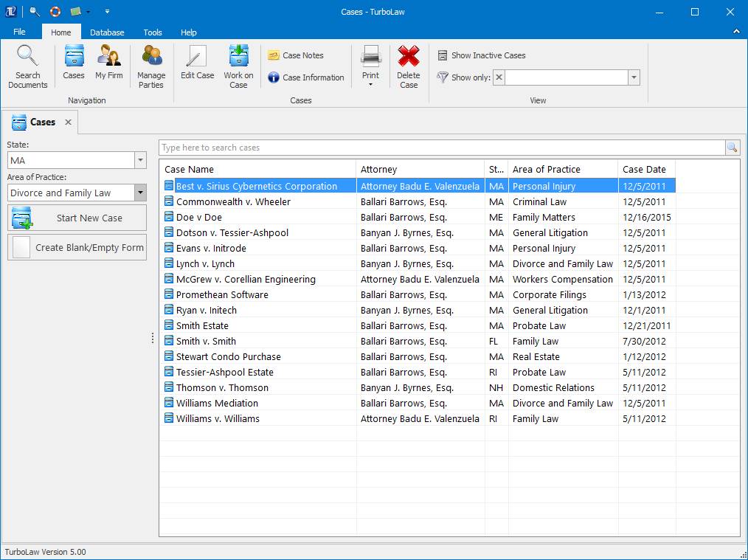Sort by Area of Practice header
The image size is (748, 560).
(x=563, y=170)
